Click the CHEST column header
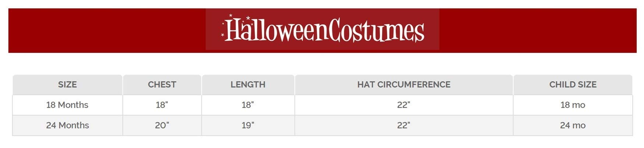Screen dimensions: 644x148 (x=162, y=84)
